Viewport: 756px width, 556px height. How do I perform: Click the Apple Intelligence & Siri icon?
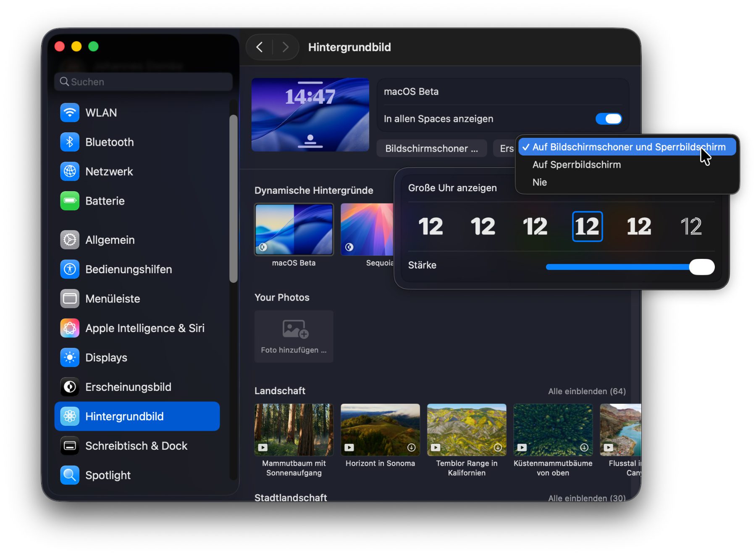point(70,328)
